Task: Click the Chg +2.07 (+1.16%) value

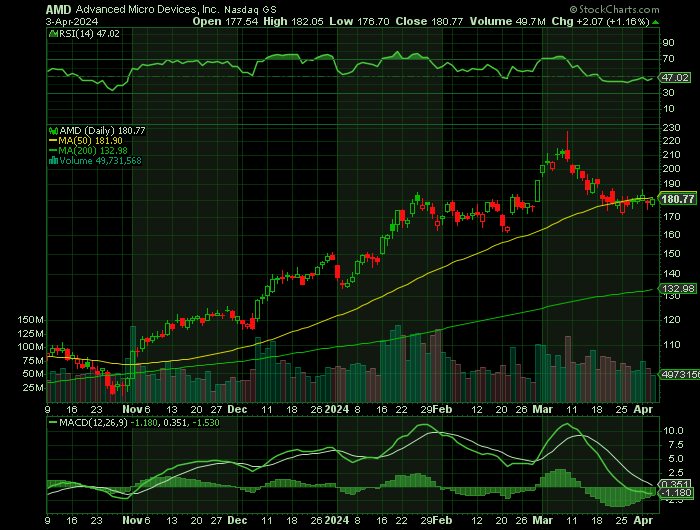Action: (600, 21)
